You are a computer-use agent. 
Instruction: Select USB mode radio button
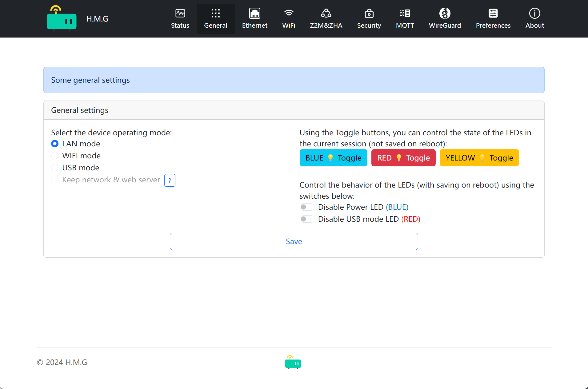(x=55, y=168)
